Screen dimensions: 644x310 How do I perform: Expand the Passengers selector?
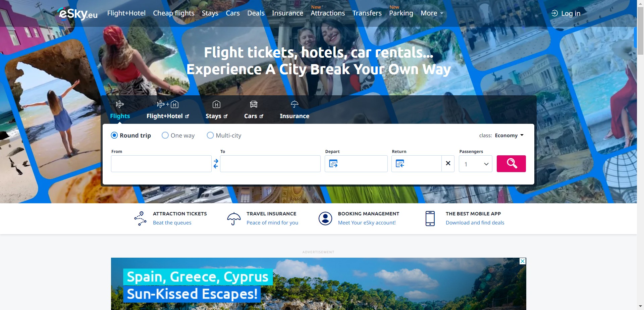coord(475,164)
